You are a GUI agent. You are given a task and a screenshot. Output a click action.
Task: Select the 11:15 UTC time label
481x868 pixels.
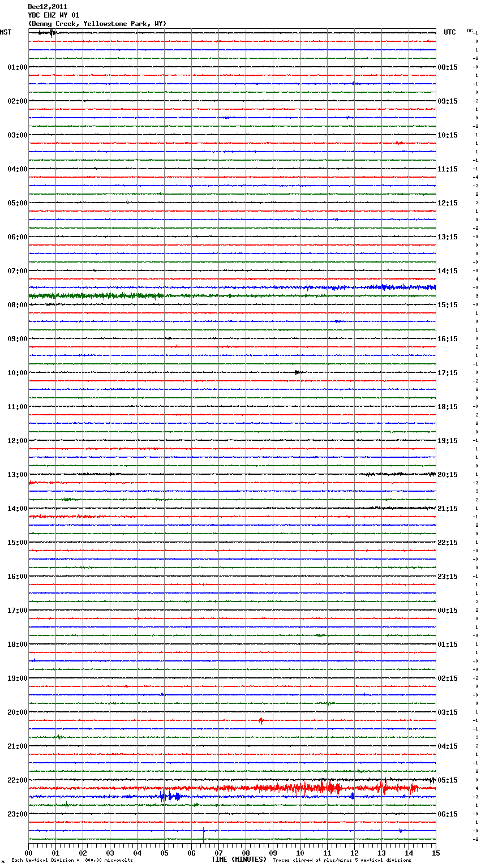click(x=448, y=169)
